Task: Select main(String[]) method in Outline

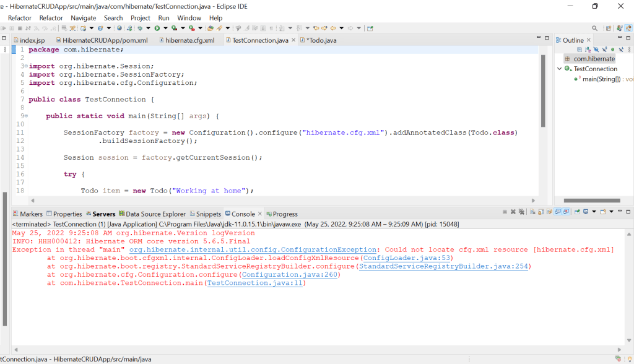Action: pos(603,79)
